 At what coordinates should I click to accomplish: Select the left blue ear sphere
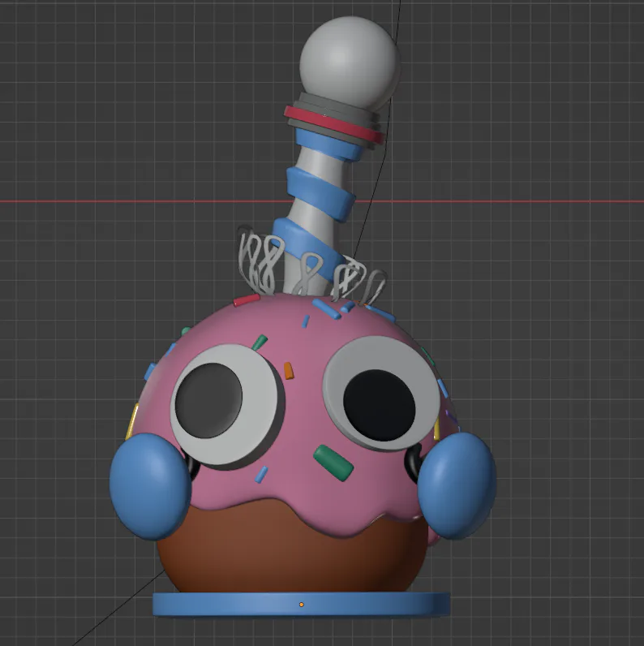150,486
